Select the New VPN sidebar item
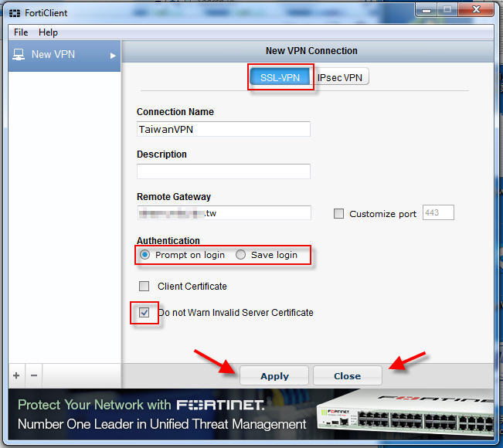Screen dimensions: 503x448 [64, 56]
